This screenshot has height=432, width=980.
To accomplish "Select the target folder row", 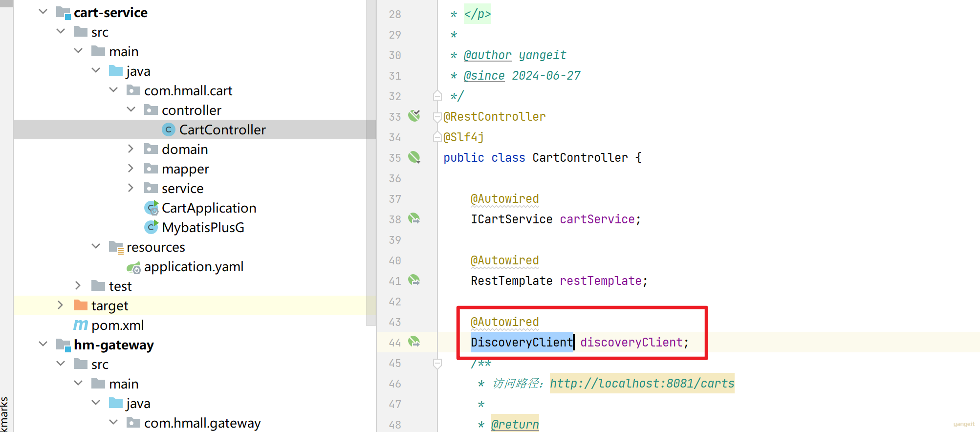I will click(195, 305).
